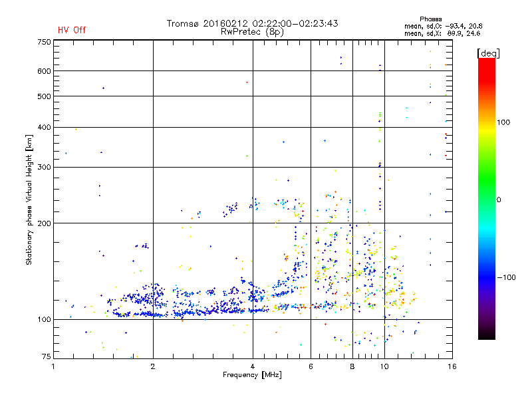Viewport: 532px width, 399px height.
Task: Click the 'Stationary phase Virtual Height [km]' axis title
Action: pos(29,200)
